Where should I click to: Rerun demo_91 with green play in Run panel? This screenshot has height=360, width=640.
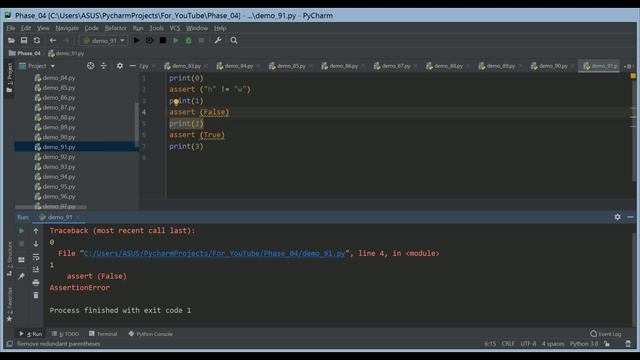21,231
